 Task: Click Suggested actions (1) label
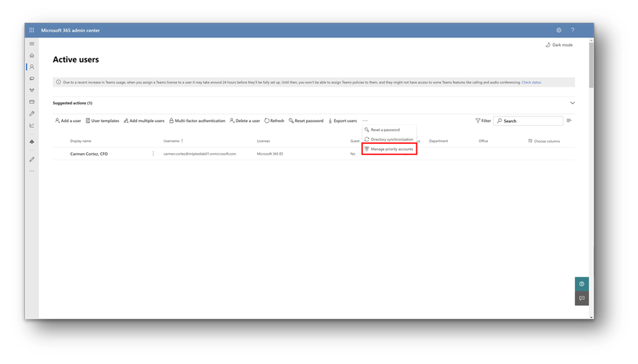(x=72, y=103)
